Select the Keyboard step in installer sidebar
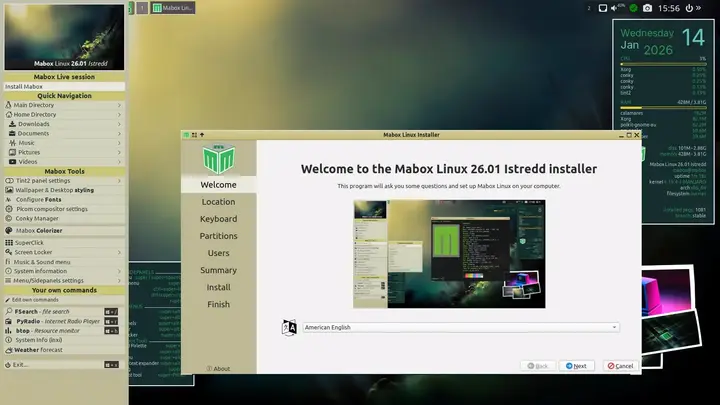720x405 pixels. [x=218, y=219]
